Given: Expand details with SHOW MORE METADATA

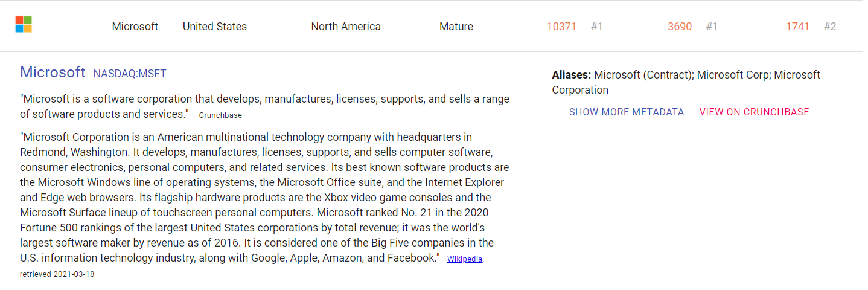Looking at the screenshot, I should pyautogui.click(x=627, y=112).
